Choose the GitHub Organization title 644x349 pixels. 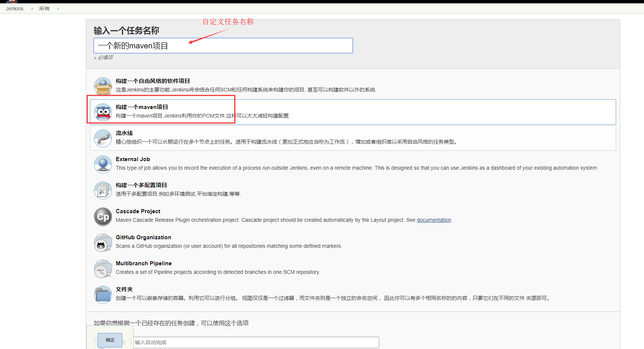click(144, 237)
